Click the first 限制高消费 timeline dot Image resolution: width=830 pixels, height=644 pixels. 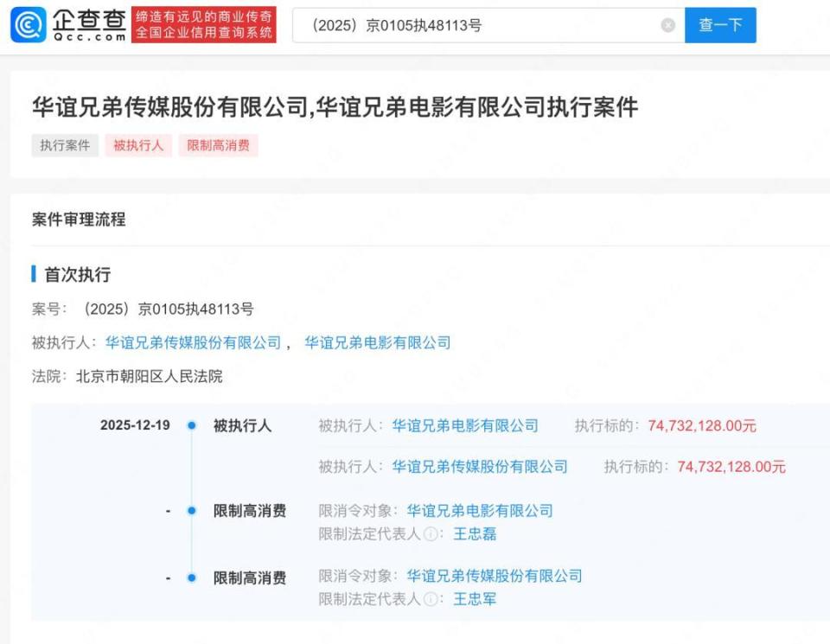point(192,511)
